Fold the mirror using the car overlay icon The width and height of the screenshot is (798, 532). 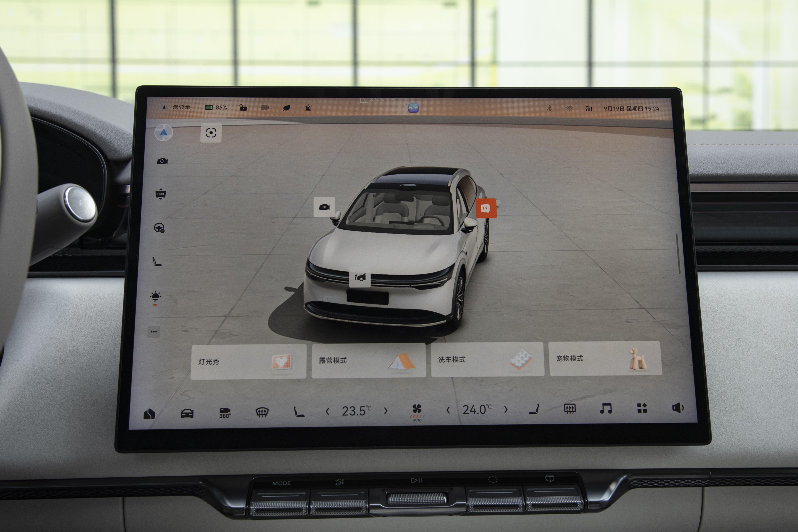pos(324,207)
